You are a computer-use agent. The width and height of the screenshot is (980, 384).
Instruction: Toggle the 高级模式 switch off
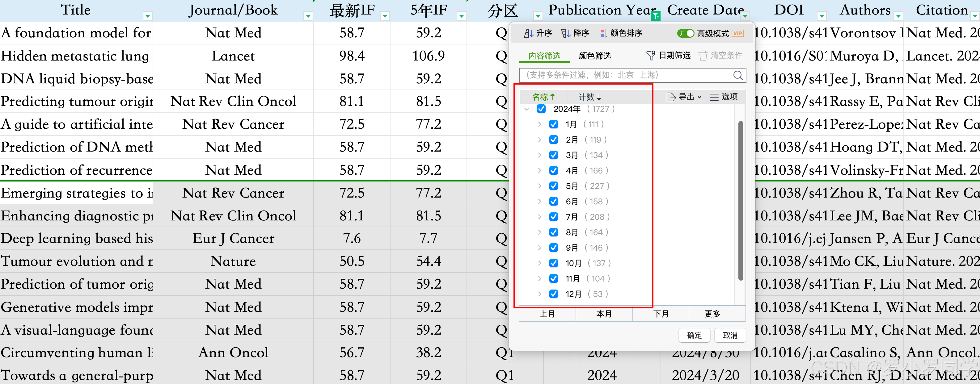(x=686, y=33)
